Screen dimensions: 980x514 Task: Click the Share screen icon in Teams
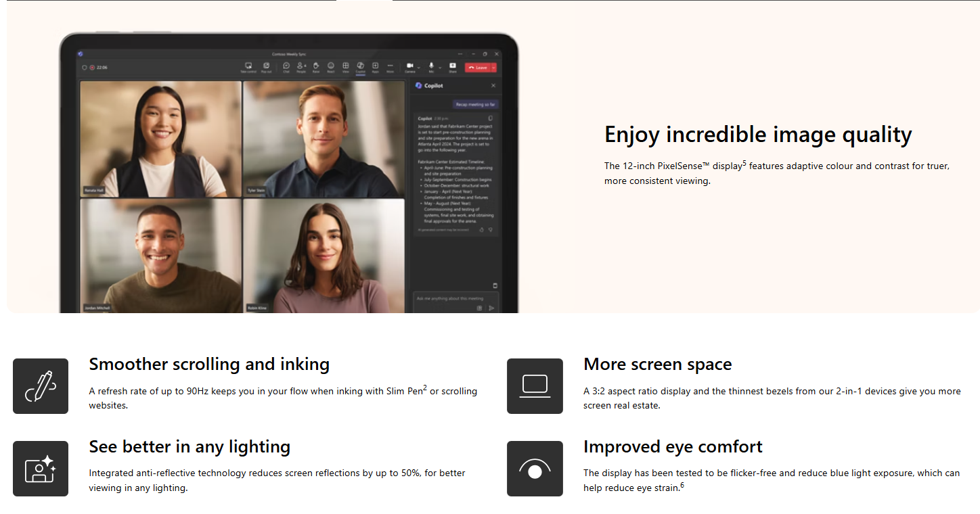453,66
